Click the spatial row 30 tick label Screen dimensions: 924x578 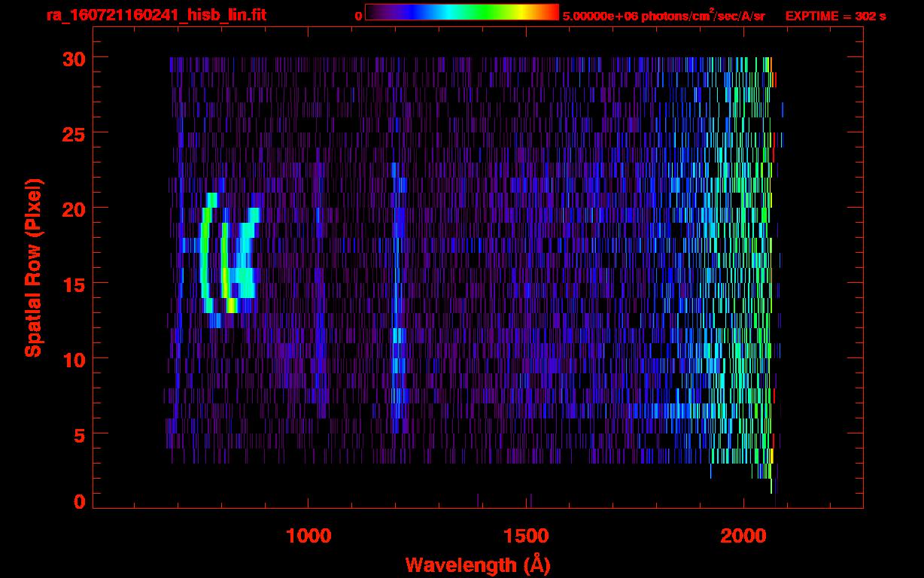pyautogui.click(x=72, y=58)
